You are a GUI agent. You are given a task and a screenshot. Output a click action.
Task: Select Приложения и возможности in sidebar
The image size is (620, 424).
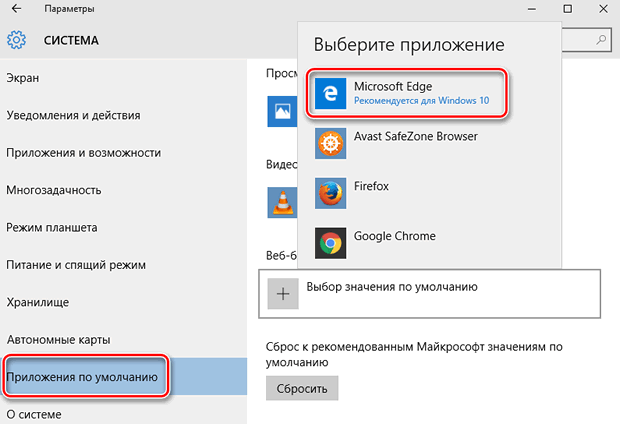pos(83,153)
